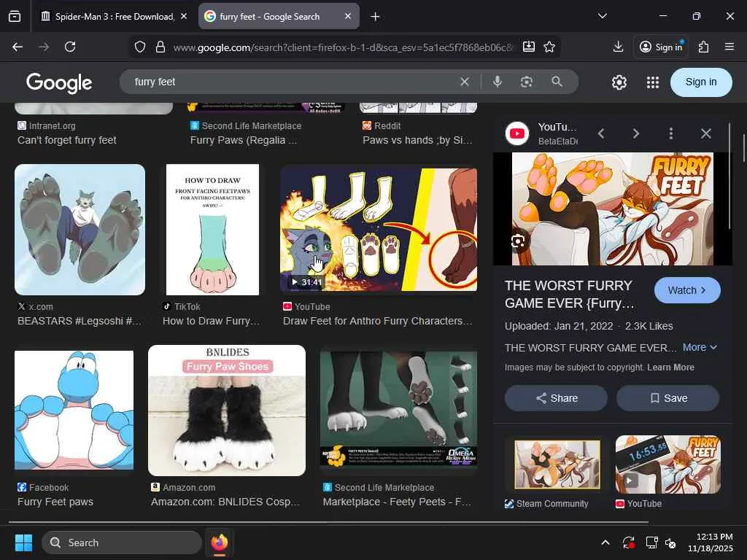Click THE WORST FURRY GAME EVER title
The image size is (747, 560).
click(x=569, y=295)
